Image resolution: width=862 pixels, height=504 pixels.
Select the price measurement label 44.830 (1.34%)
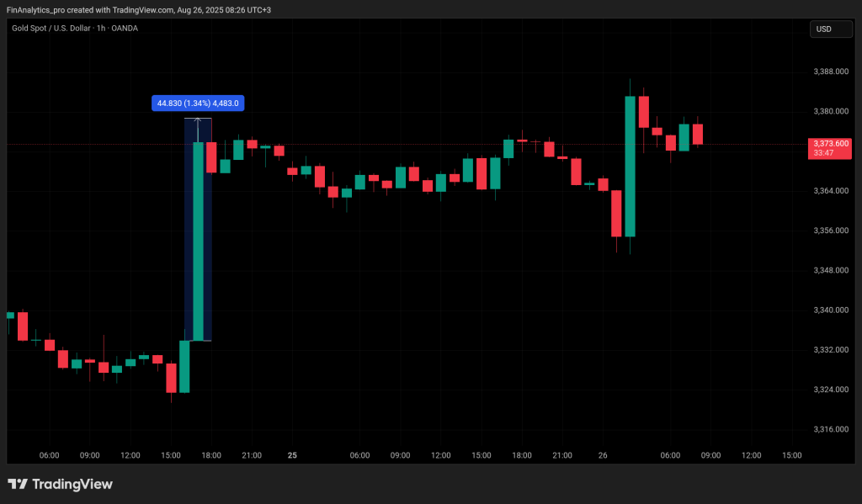[x=198, y=103]
